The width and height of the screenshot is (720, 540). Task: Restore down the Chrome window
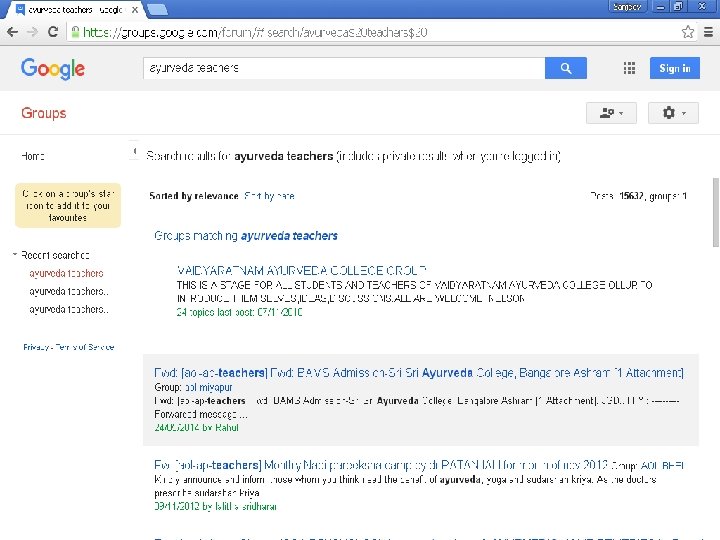click(x=678, y=6)
